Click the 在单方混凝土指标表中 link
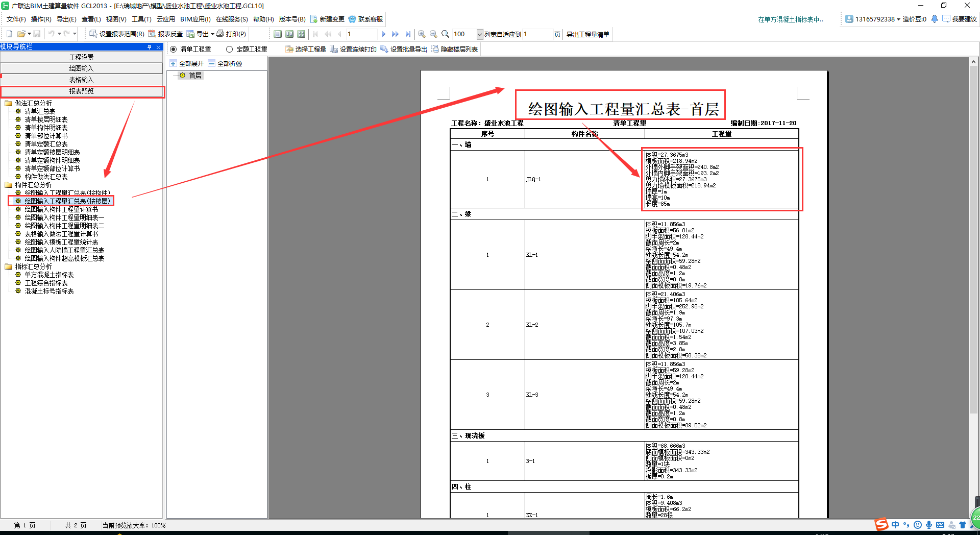This screenshot has width=980, height=535. tap(791, 19)
